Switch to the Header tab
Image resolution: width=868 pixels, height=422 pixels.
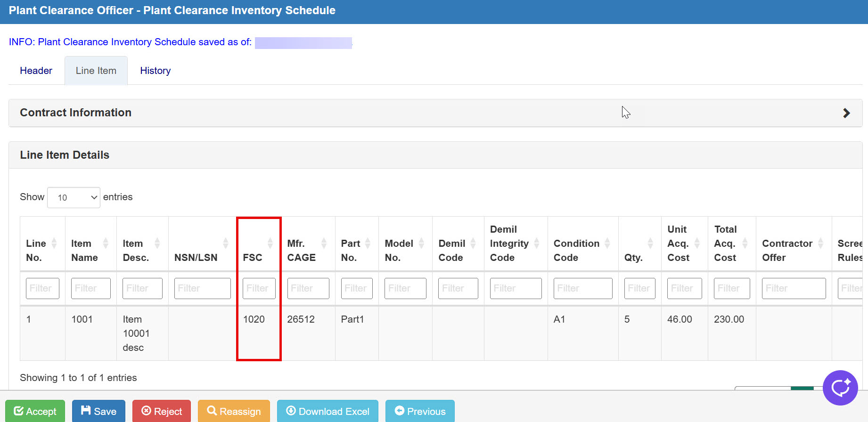tap(36, 71)
